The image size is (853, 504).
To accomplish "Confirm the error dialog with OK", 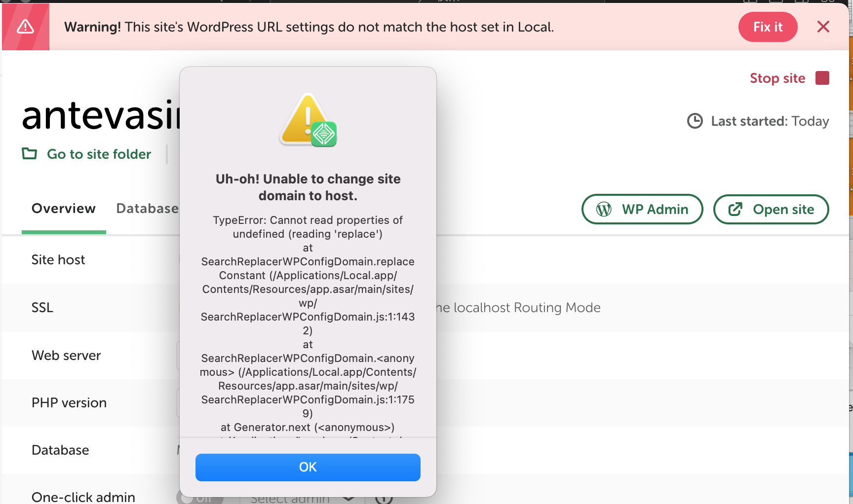I will point(308,467).
